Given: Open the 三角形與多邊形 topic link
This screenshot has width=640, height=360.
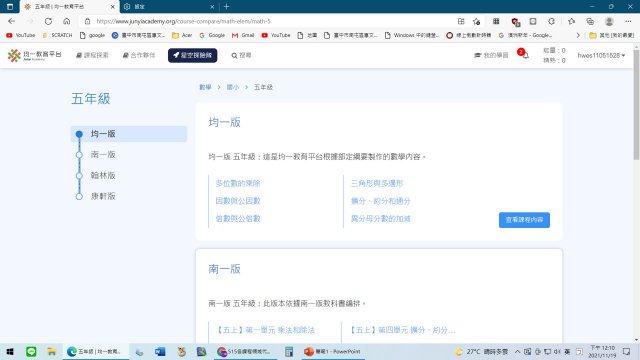Looking at the screenshot, I should coord(377,183).
